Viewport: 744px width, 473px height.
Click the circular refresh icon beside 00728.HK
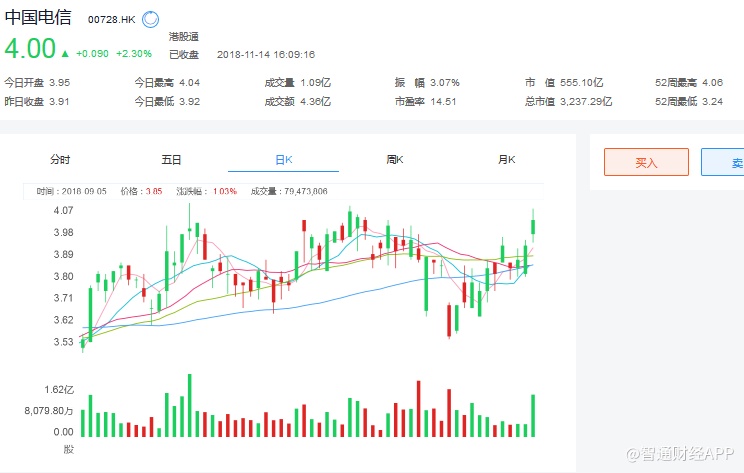150,18
